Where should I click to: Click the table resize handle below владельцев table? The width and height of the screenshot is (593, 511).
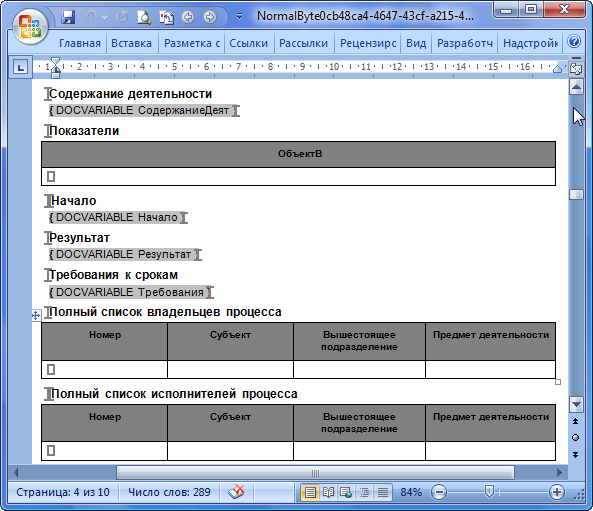coord(558,382)
